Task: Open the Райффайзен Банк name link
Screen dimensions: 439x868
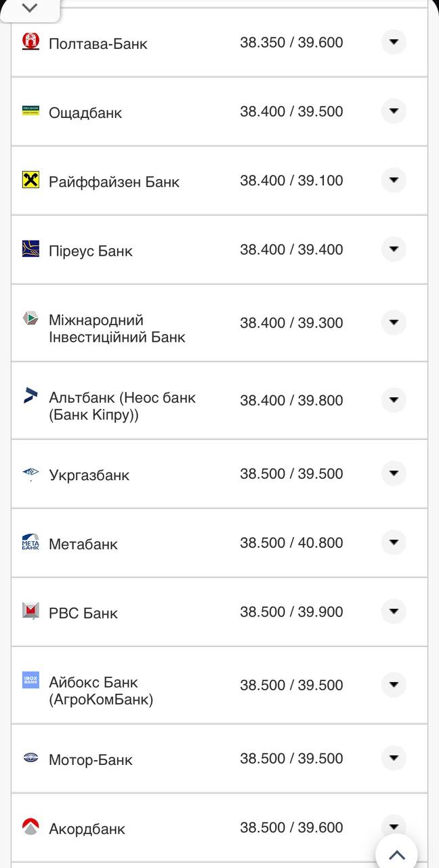Action: (114, 182)
